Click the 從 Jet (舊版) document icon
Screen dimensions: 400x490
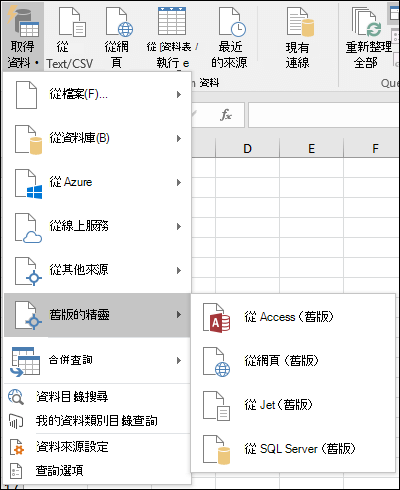(x=217, y=406)
